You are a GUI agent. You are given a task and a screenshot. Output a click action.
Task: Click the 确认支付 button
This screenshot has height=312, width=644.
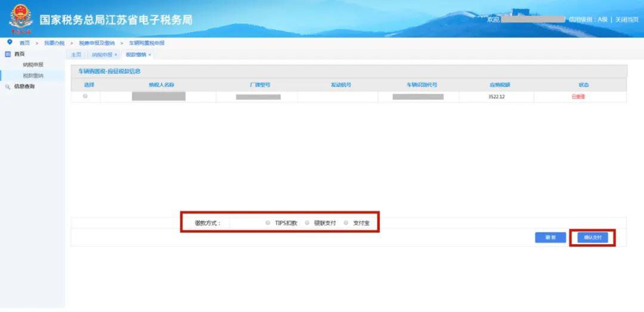click(592, 238)
